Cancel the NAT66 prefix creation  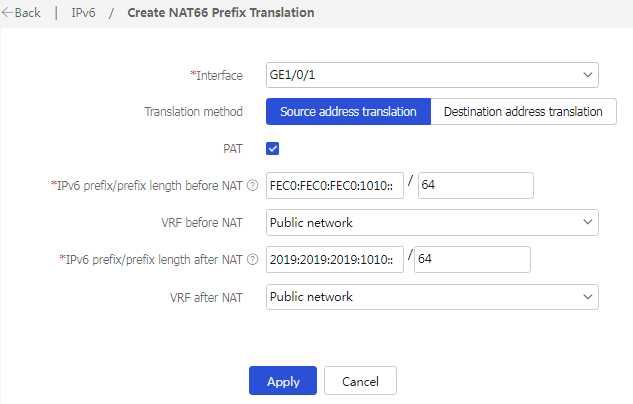pyautogui.click(x=360, y=381)
